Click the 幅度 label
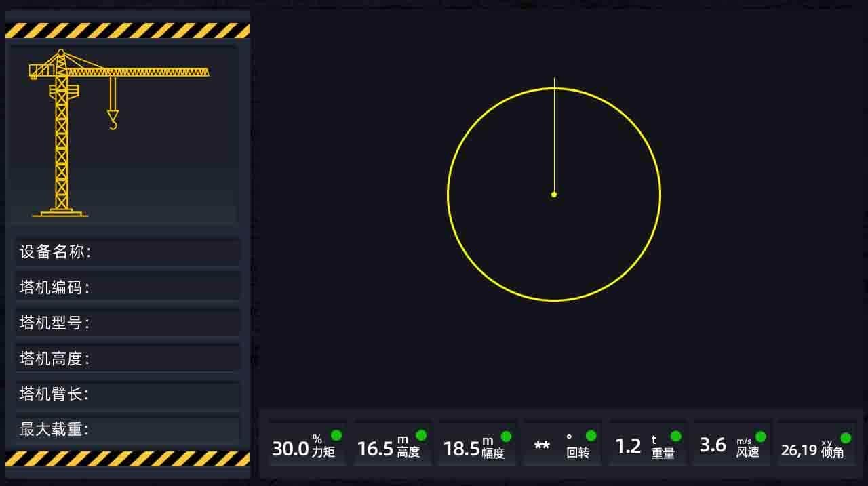 point(493,453)
